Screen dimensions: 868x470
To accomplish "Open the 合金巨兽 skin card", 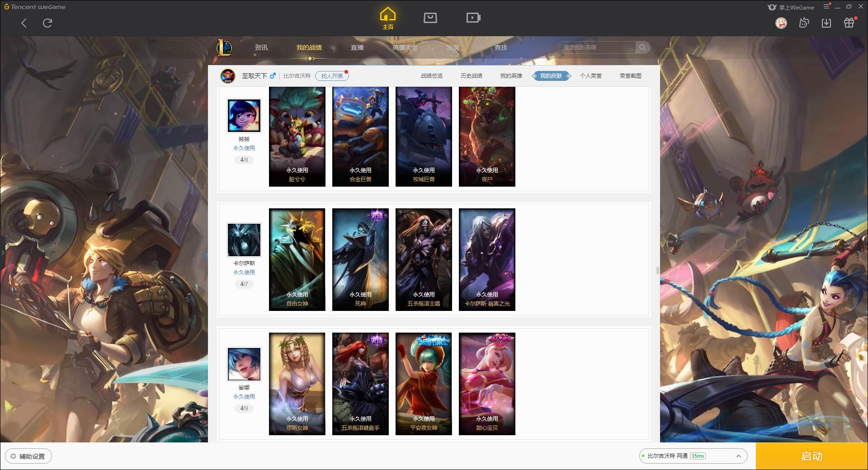I will [360, 136].
